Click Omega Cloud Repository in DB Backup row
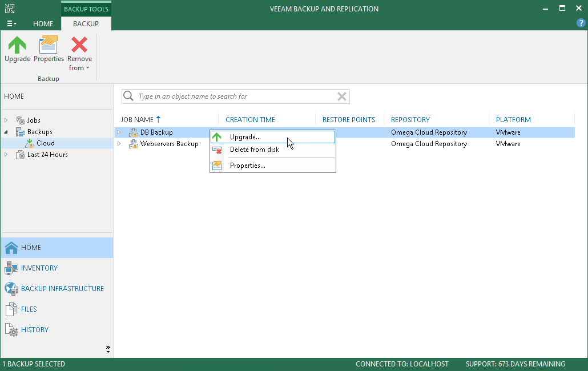The height and width of the screenshot is (371, 588). click(429, 132)
